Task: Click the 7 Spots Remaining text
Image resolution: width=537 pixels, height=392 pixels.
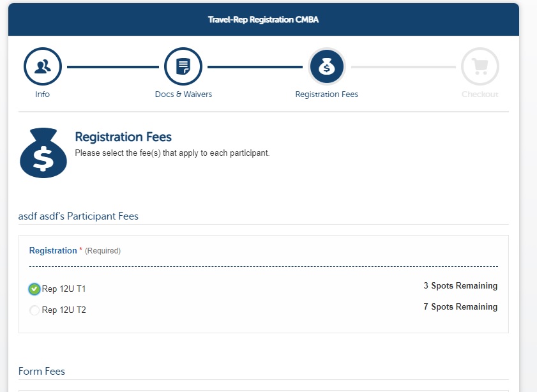Action: [460, 306]
